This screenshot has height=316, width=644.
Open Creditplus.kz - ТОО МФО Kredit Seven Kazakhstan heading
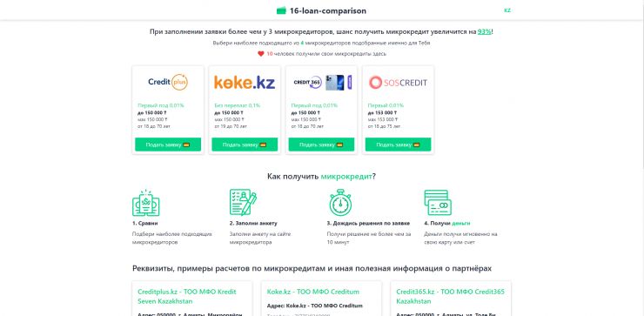click(x=187, y=296)
